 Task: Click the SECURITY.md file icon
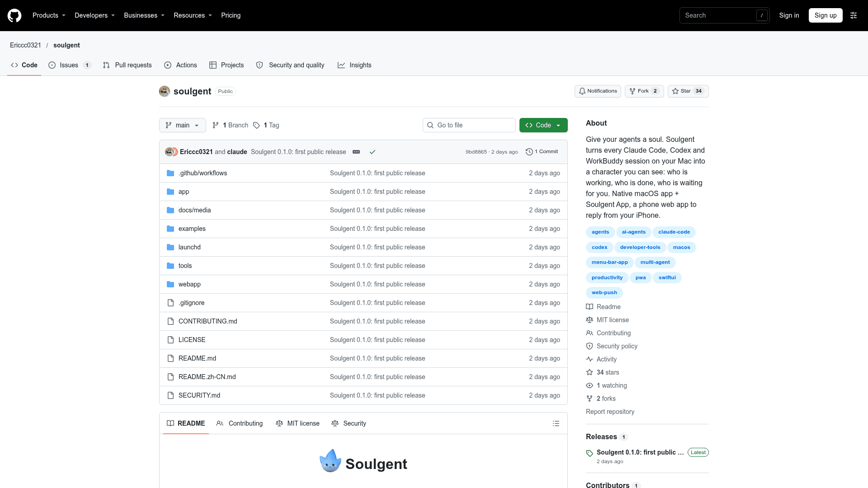pyautogui.click(x=170, y=395)
